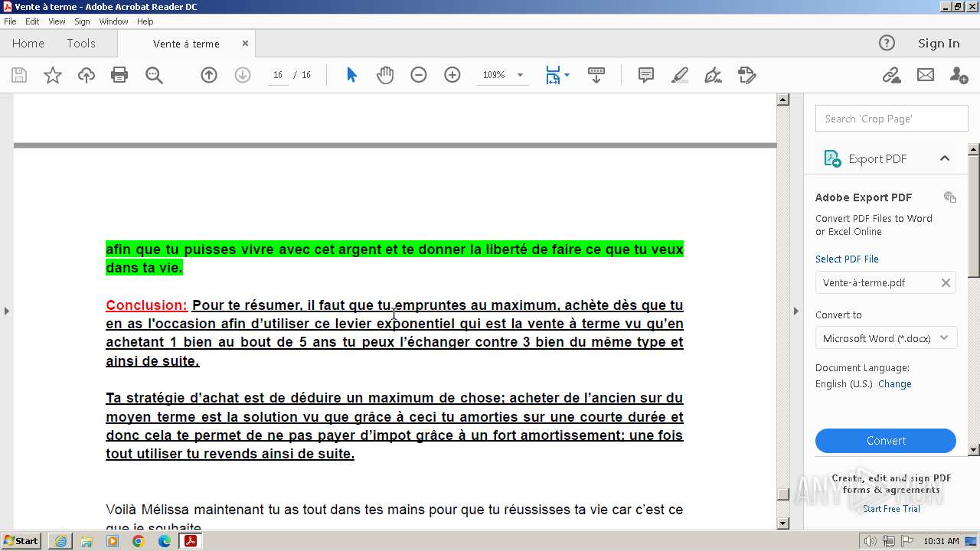Click the Search 'Crop Page' field

(892, 119)
